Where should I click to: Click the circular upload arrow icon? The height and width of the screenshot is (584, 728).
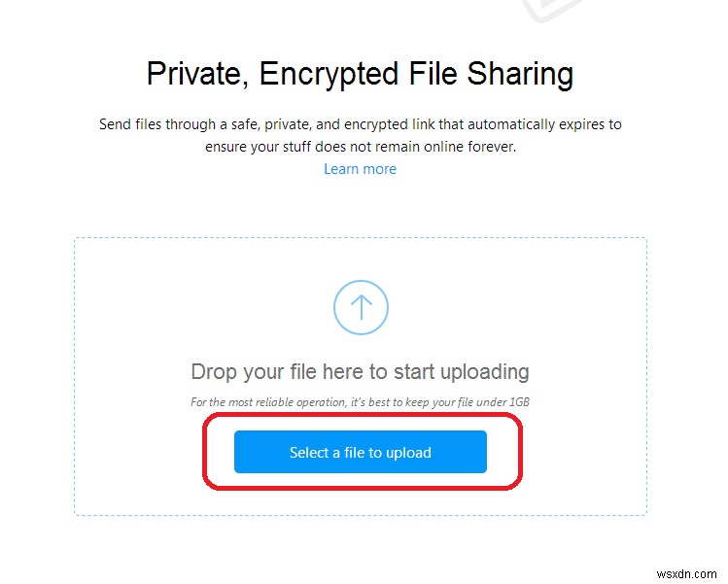(361, 307)
